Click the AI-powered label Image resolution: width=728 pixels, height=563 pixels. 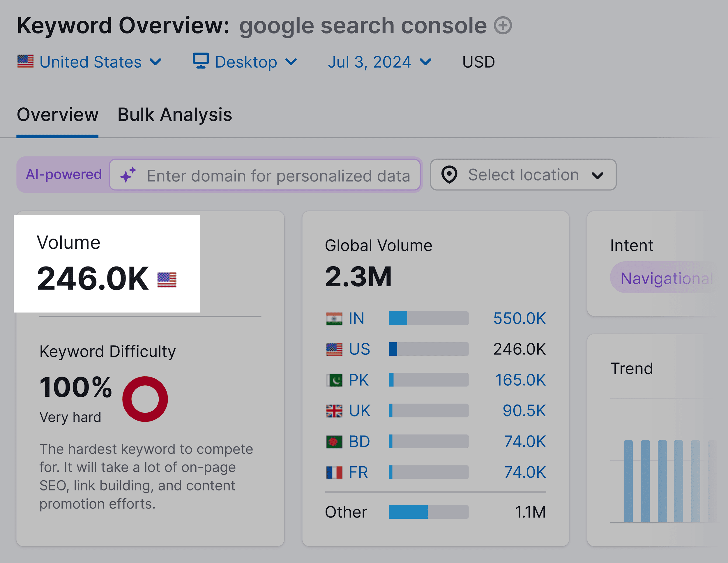point(64,174)
